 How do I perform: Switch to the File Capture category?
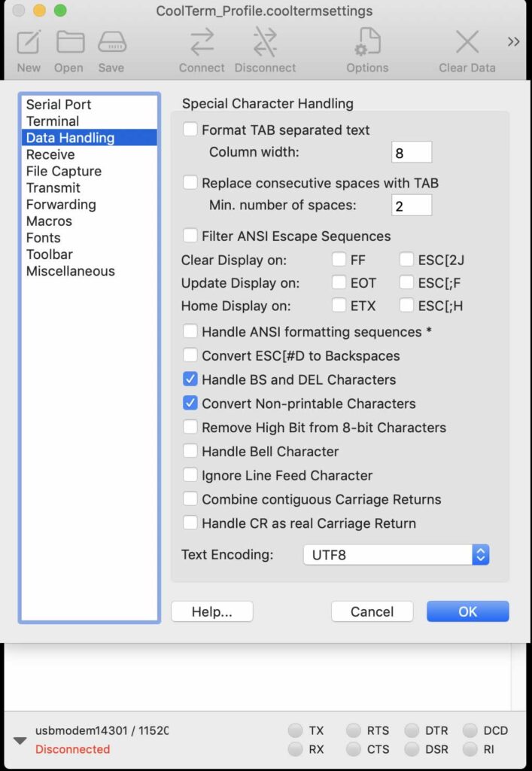click(x=64, y=171)
